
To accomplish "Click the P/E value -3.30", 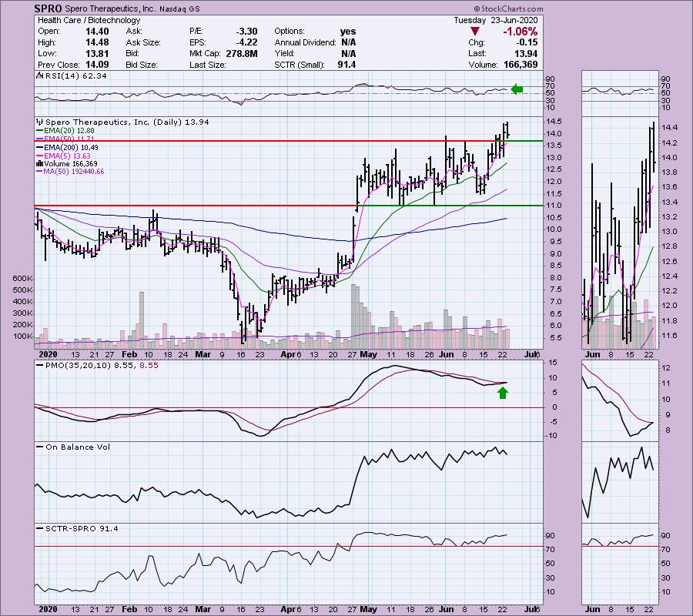I will (x=246, y=32).
